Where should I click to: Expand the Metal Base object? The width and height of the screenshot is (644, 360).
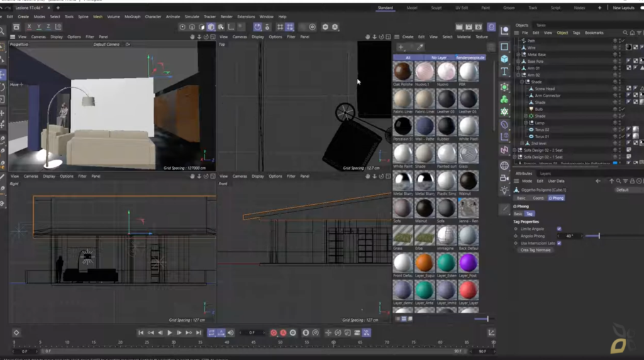[x=518, y=55]
